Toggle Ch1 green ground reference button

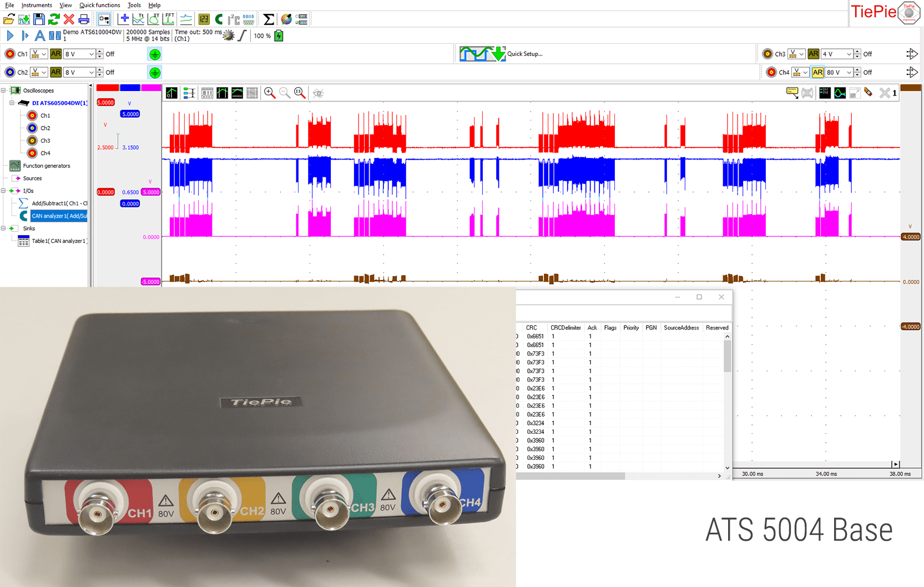click(x=155, y=54)
